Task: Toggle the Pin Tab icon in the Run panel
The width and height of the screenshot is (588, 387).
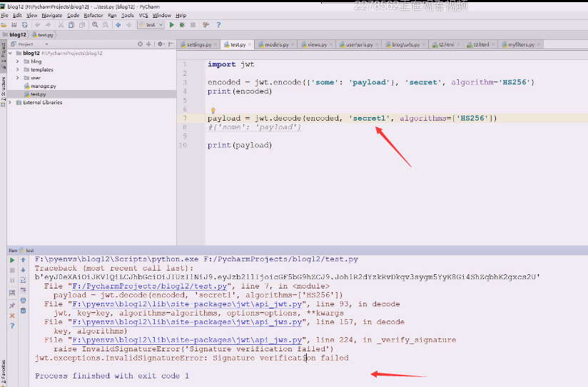Action: coord(12,306)
